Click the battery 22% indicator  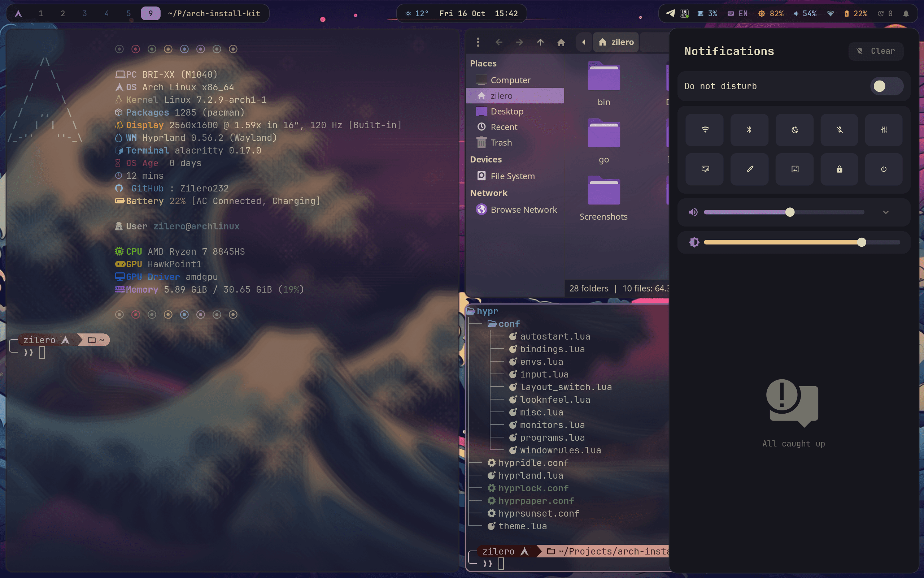pyautogui.click(x=855, y=13)
